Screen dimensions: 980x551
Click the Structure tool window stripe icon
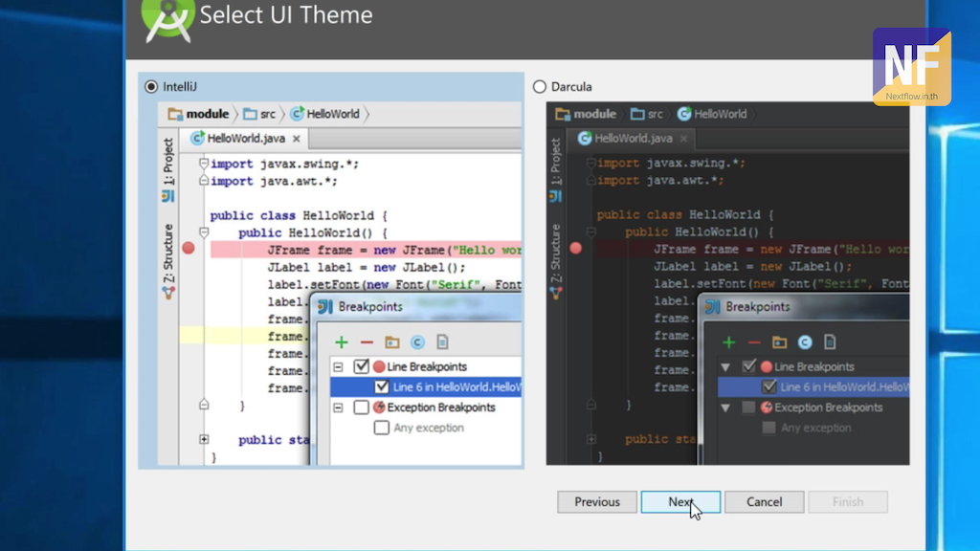[165, 268]
